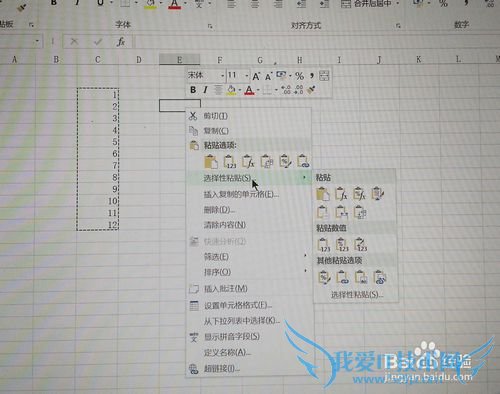Open font color dropdown arrow in mini toolbar

pyautogui.click(x=257, y=90)
